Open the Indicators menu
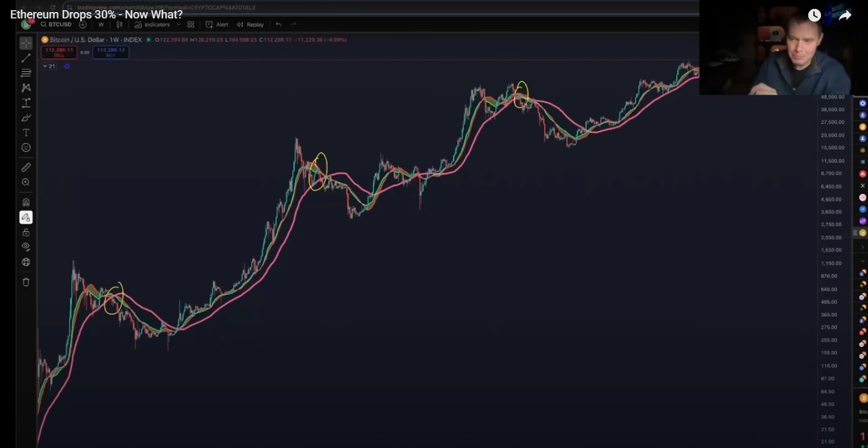The height and width of the screenshot is (448, 868). click(152, 25)
